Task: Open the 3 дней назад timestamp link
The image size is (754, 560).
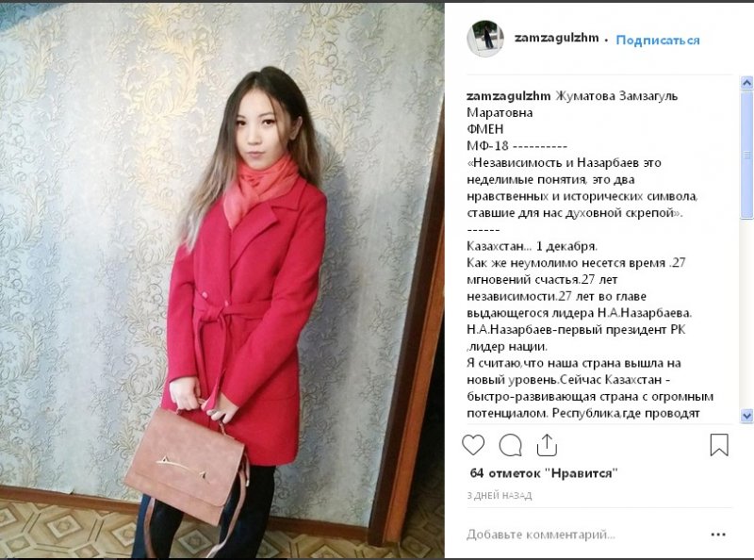Action: tap(500, 496)
